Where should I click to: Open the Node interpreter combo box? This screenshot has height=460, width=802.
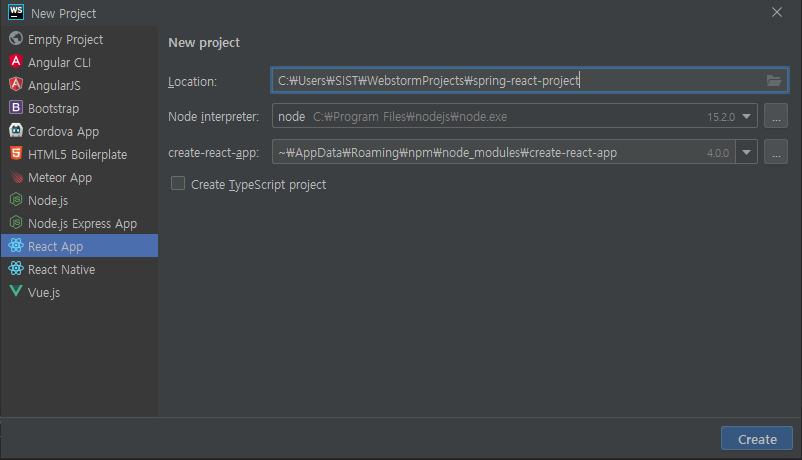coord(515,116)
